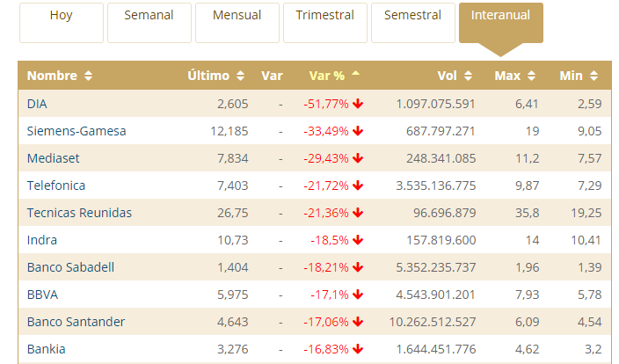
Task: Click BBVA row red down arrow
Action: [358, 295]
